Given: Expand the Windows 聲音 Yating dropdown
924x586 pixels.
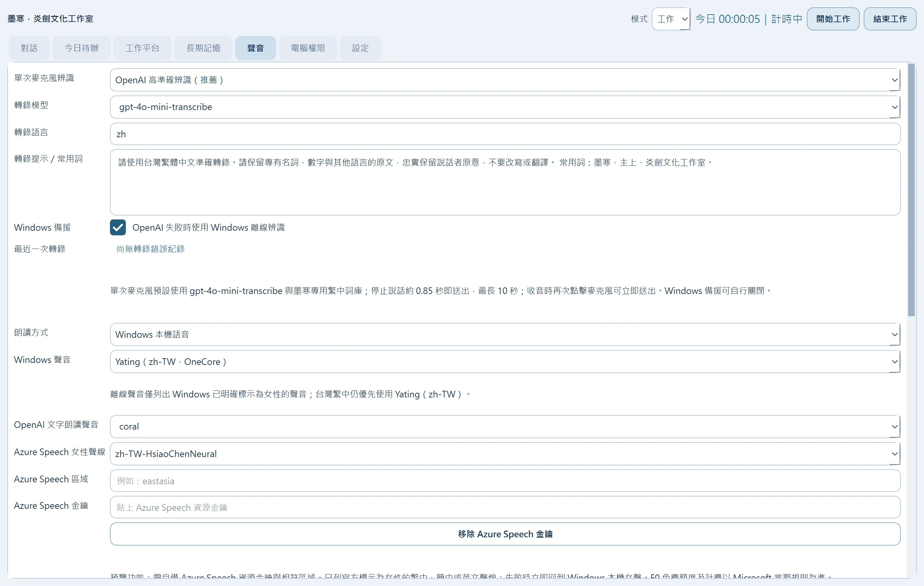Looking at the screenshot, I should click(x=505, y=361).
